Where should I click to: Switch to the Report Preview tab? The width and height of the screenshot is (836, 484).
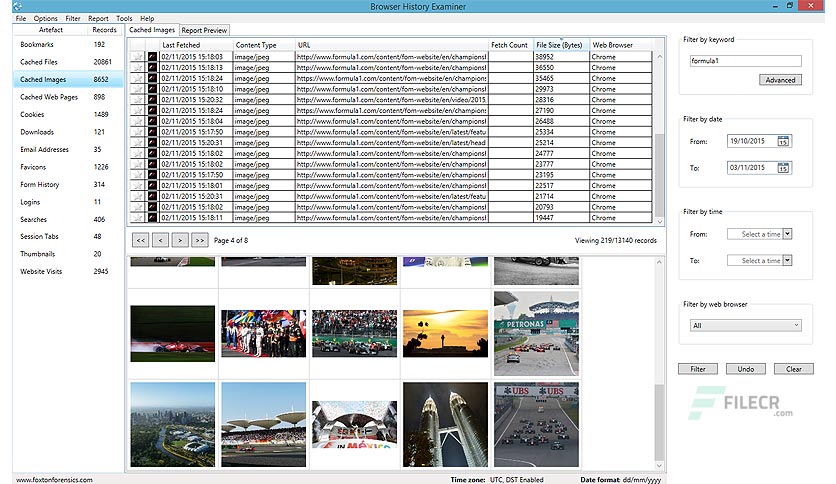pos(204,30)
